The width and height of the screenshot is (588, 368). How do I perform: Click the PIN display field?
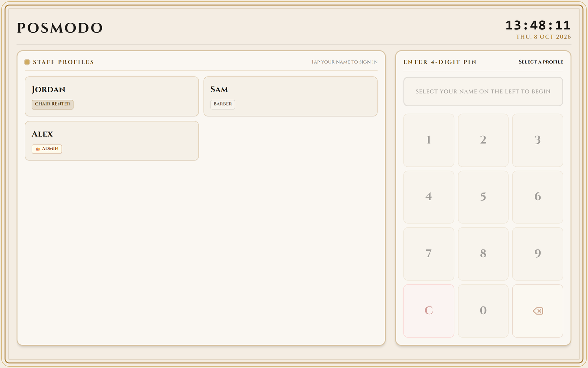[x=483, y=92]
